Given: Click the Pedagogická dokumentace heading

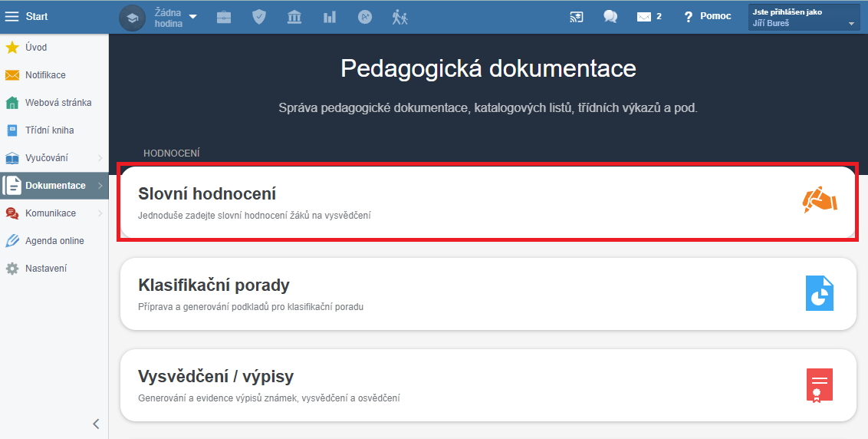Looking at the screenshot, I should coord(488,69).
